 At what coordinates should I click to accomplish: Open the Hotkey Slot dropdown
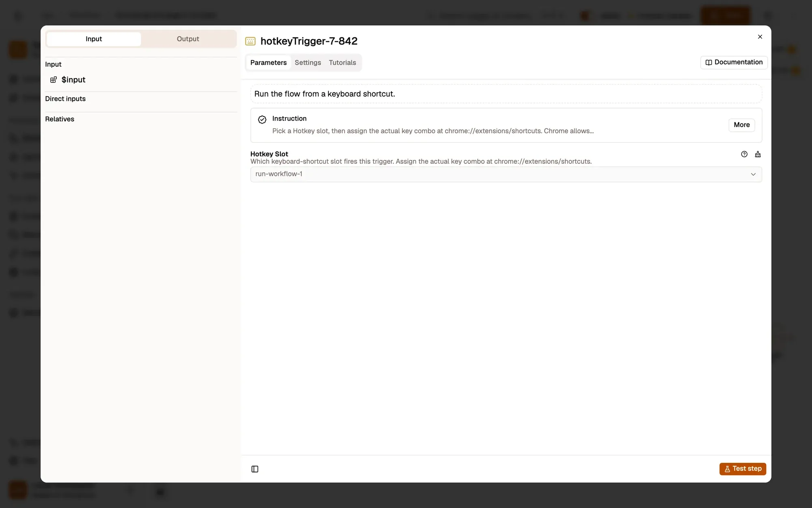click(506, 174)
